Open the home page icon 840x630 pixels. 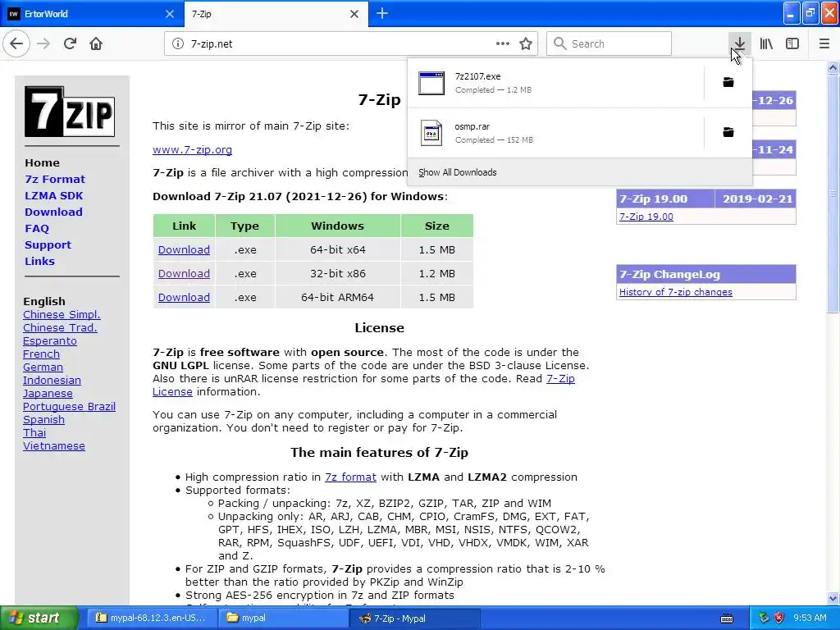coord(96,43)
